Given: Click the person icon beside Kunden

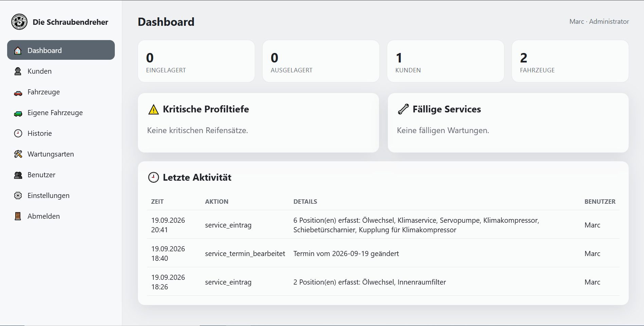Looking at the screenshot, I should [18, 71].
